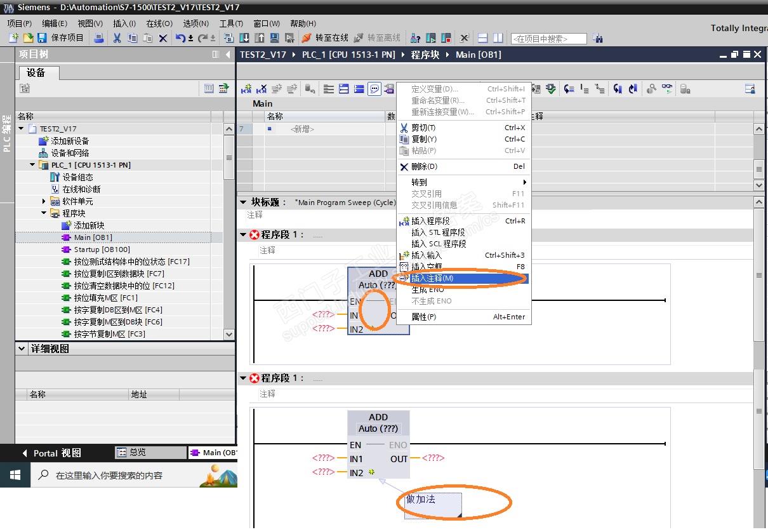Open the 转到 submenu

pyautogui.click(x=463, y=182)
